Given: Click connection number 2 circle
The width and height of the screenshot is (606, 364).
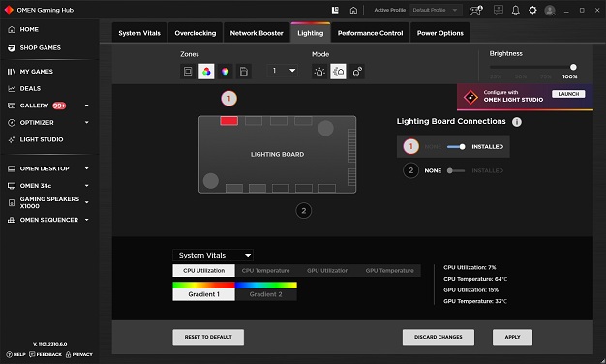Looking at the screenshot, I should click(410, 170).
